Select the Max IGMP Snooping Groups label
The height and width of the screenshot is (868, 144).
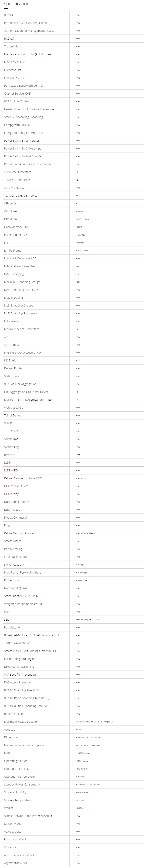[22, 282]
